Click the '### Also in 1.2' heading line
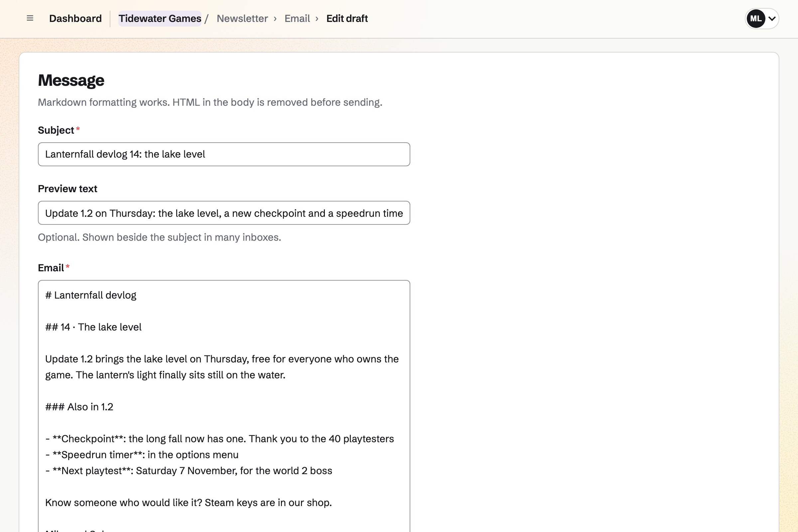 click(79, 407)
